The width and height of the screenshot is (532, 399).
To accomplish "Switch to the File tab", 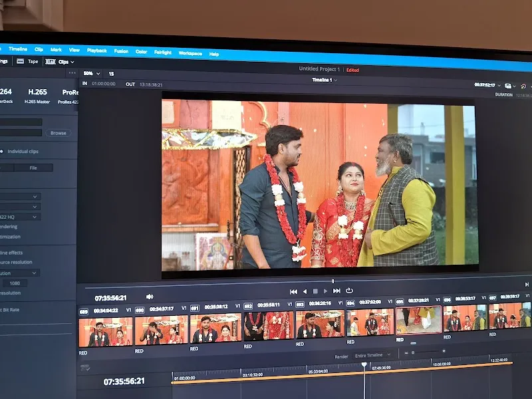I will (x=33, y=168).
